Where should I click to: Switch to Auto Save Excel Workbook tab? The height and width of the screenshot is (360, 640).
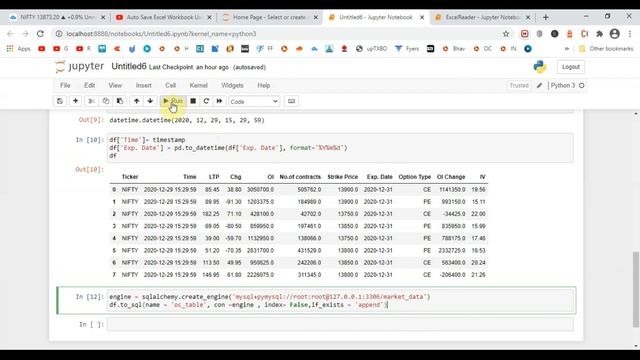tap(163, 18)
